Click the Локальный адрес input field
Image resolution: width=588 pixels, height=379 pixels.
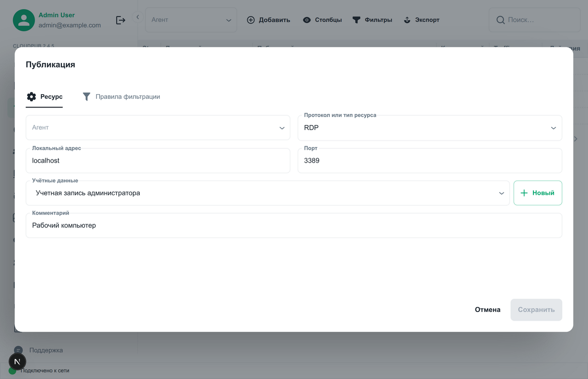click(x=158, y=161)
